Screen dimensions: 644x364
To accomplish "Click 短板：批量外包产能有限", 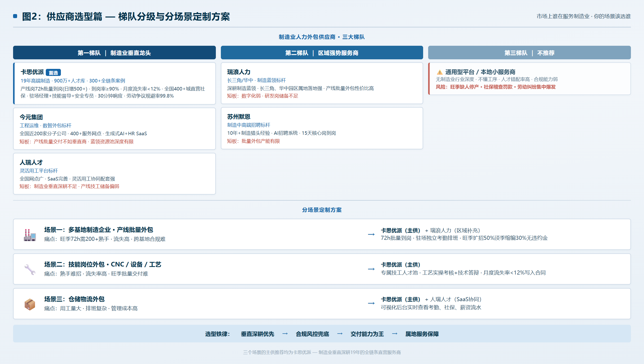I will point(254,141).
